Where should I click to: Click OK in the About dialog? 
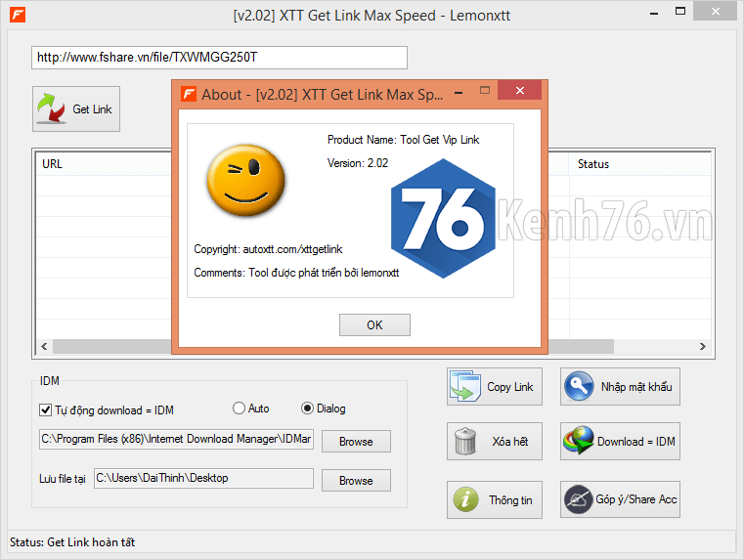[374, 324]
